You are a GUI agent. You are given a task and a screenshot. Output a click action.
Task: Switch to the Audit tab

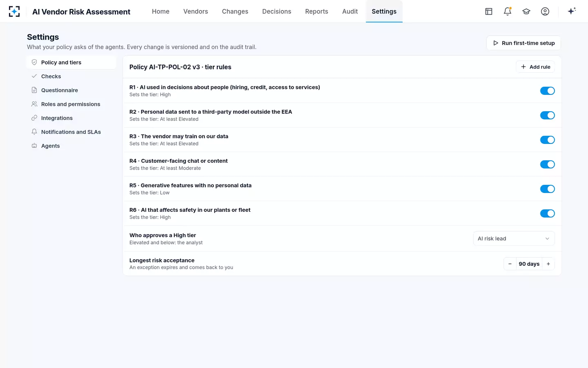[350, 11]
